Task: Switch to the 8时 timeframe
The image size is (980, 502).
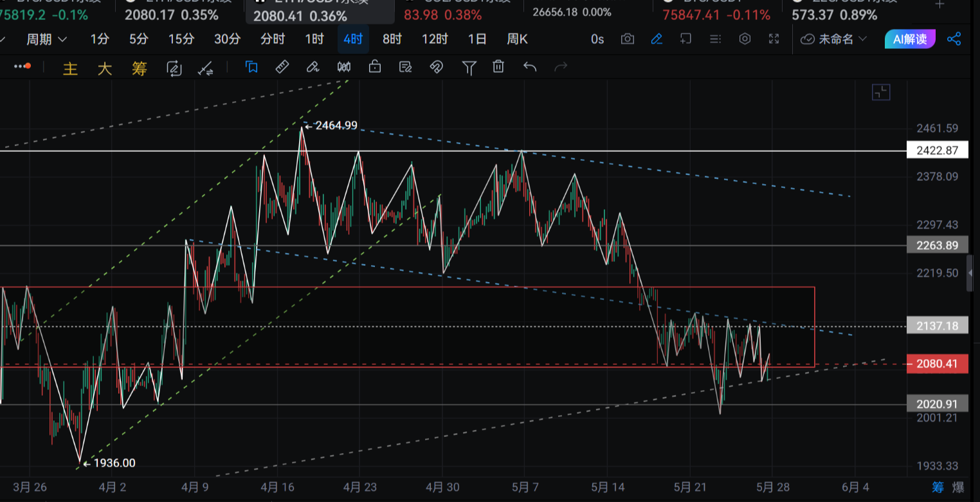Action: click(x=392, y=39)
